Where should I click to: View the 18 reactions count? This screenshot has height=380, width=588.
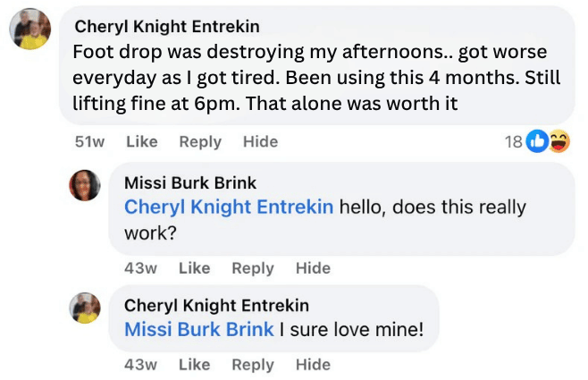tap(513, 141)
